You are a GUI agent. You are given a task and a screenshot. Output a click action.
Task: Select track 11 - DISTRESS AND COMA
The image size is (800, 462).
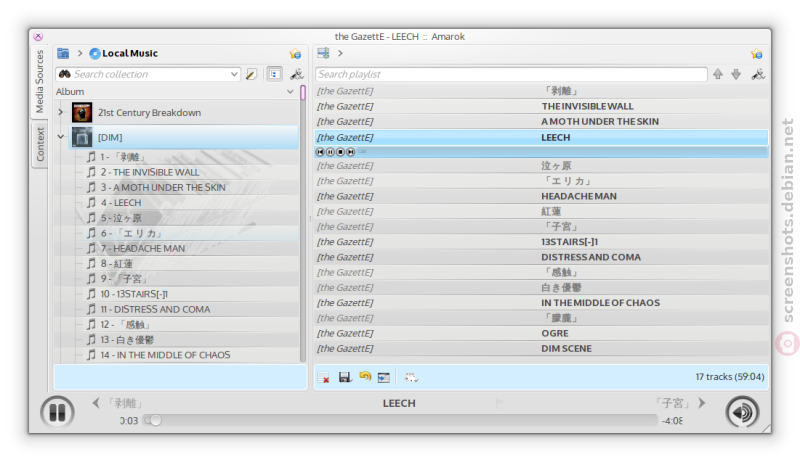155,309
